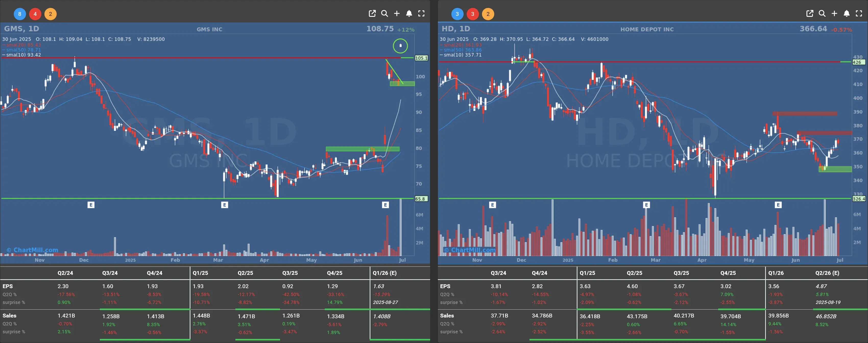
Task: Click the red 3 badge on HD panel
Action: click(473, 14)
